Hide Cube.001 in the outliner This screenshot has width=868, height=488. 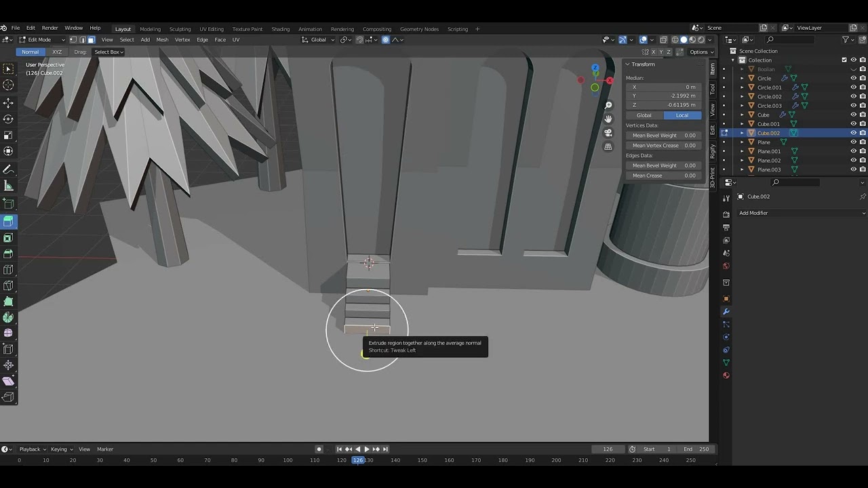[x=853, y=124]
